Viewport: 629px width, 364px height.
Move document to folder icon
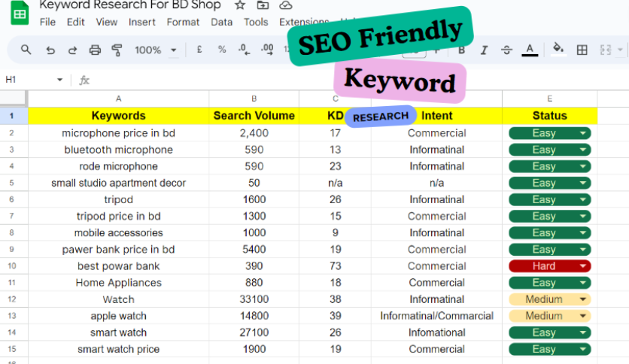(263, 5)
